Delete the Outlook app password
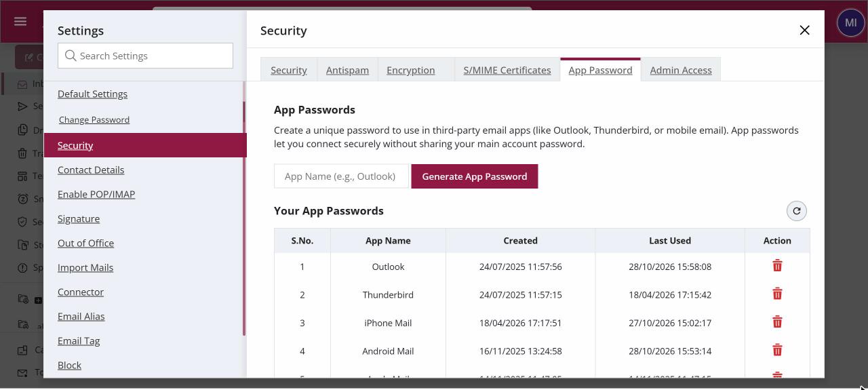Screen dimensions: 868x390 (777, 266)
